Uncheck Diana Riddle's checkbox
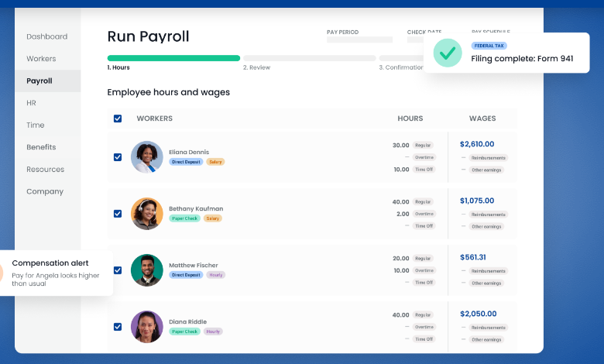Viewport: 604px width, 364px height. click(x=118, y=327)
